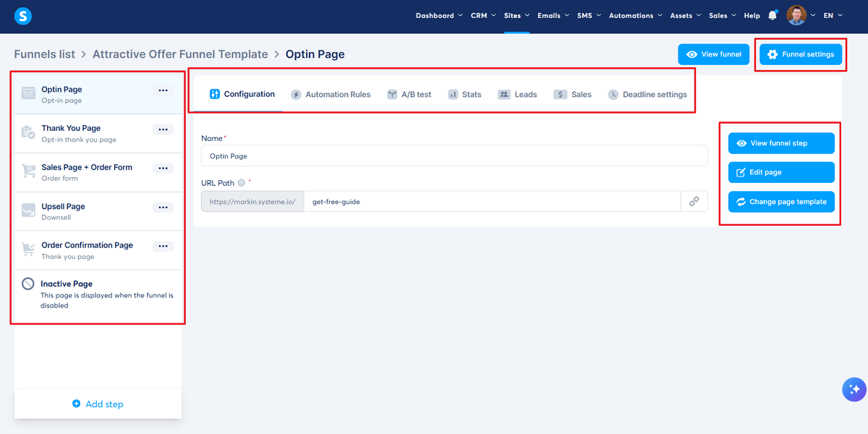Open the Leads tab
The width and height of the screenshot is (868, 434).
point(517,95)
